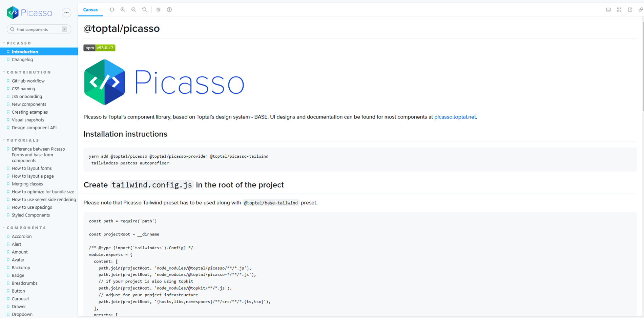
Task: Click the search magnifier icon in Find components
Action: [12, 29]
